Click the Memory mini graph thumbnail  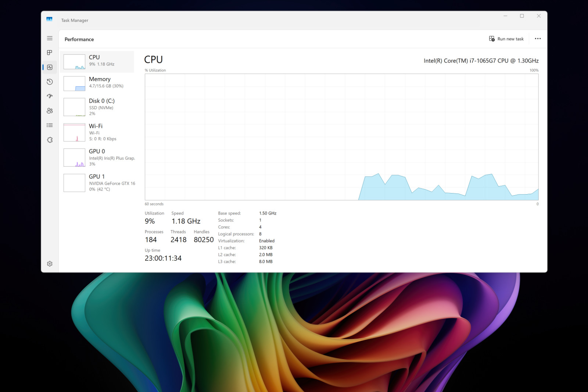(x=74, y=83)
